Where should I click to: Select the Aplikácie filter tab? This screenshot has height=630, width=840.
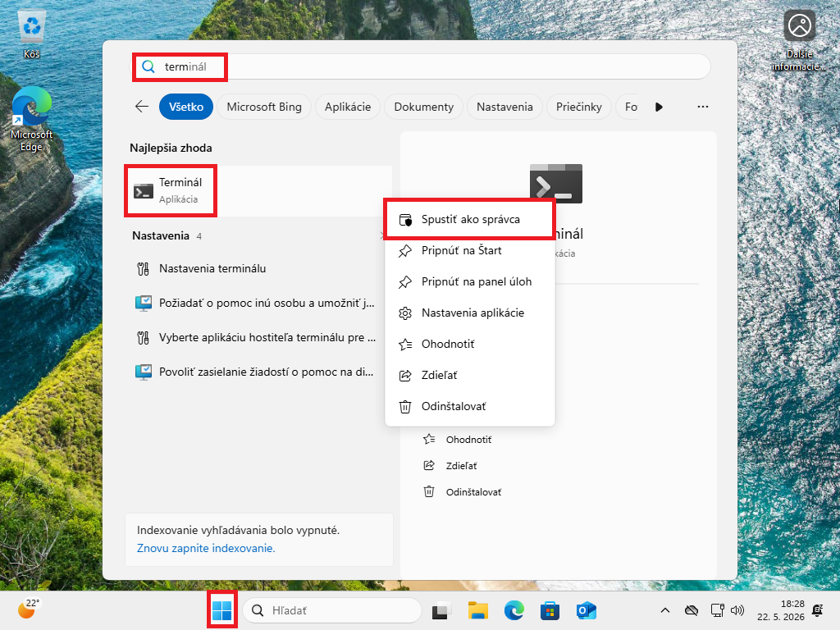348,107
